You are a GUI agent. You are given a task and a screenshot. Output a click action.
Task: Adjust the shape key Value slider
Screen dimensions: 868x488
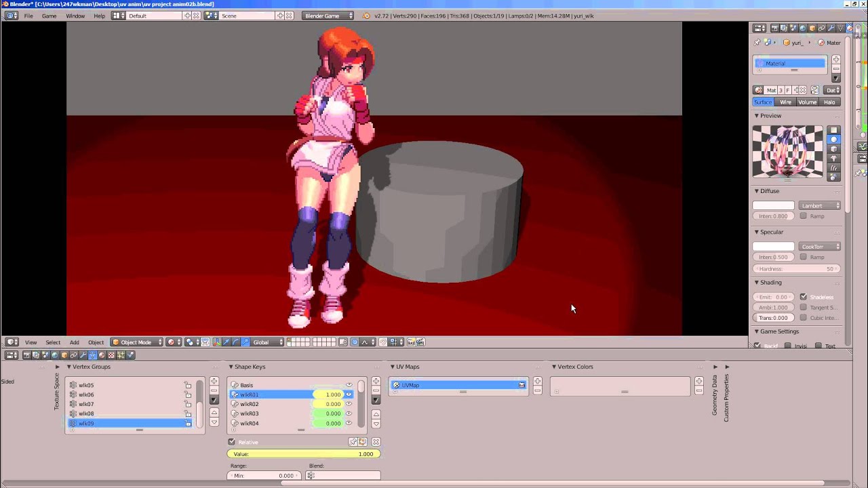pyautogui.click(x=304, y=453)
